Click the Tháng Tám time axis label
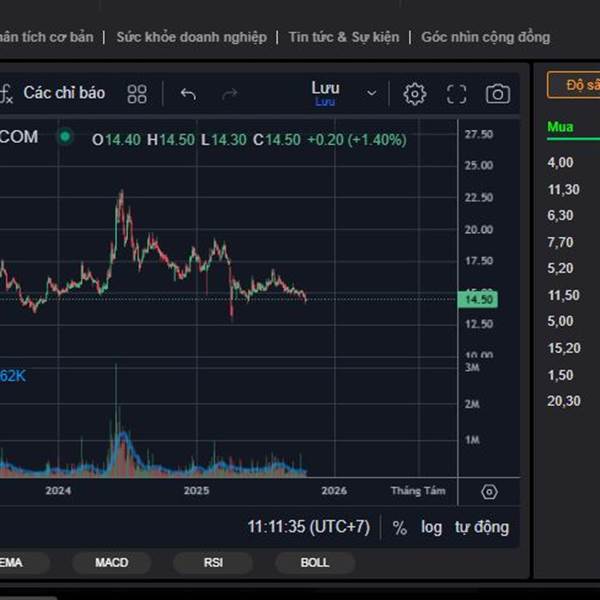 (x=418, y=491)
